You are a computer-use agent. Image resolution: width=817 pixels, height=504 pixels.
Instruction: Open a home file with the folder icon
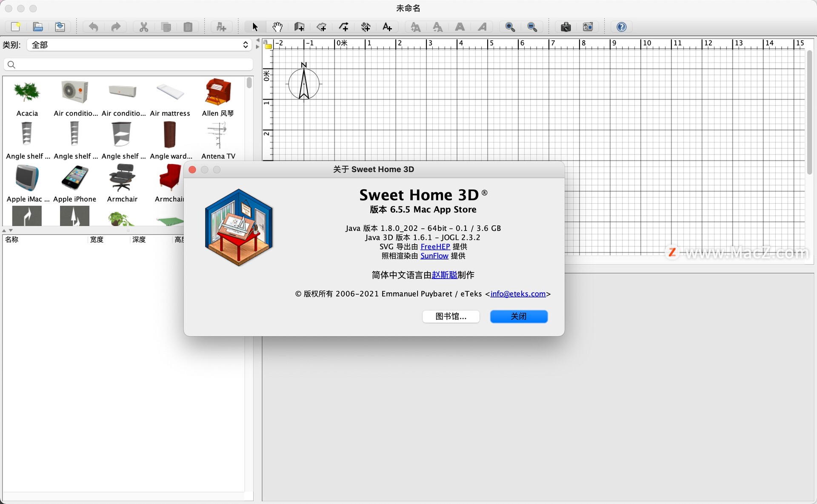[38, 27]
